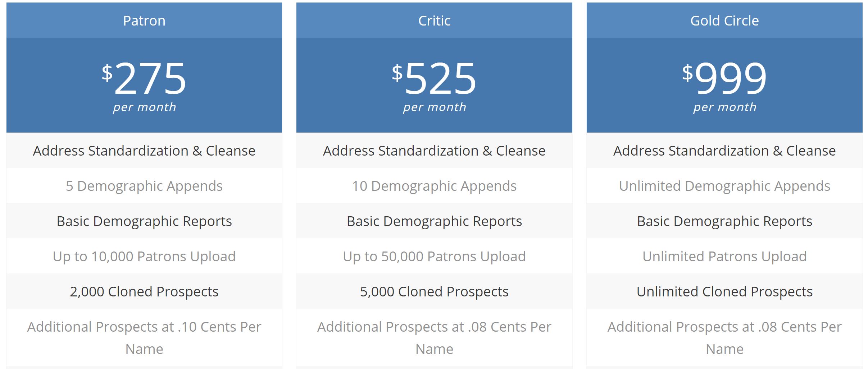Select the Critic plan header
Image resolution: width=868 pixels, height=369 pixels.
pyautogui.click(x=434, y=21)
